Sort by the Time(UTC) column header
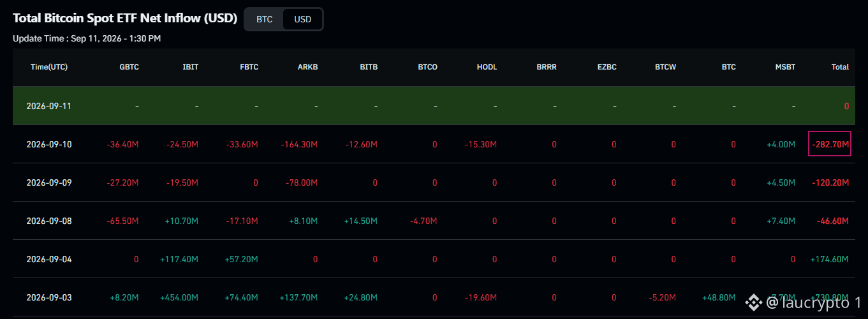Viewport: 868px width, 319px height. point(49,67)
